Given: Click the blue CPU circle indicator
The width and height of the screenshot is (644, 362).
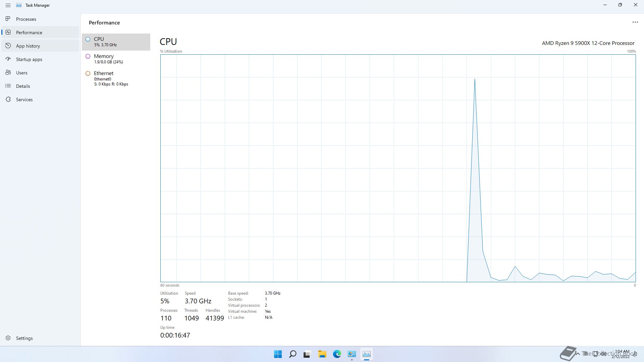Looking at the screenshot, I should click(88, 39).
